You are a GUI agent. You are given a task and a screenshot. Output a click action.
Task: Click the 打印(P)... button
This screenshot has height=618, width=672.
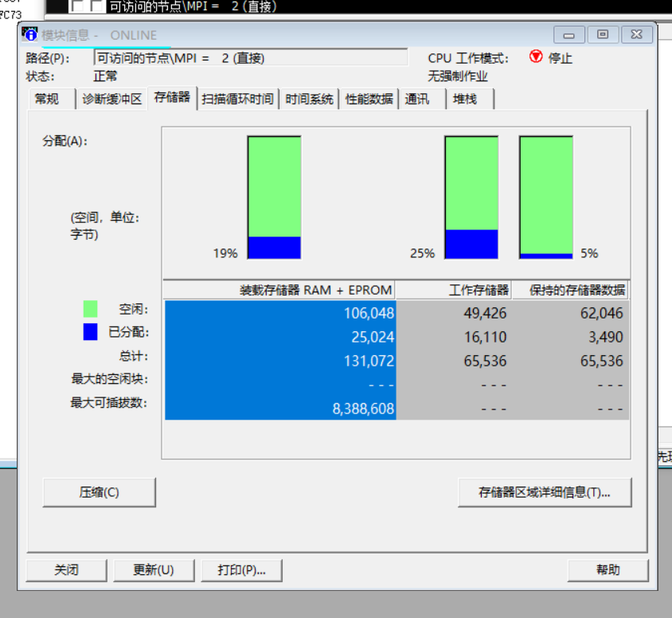(241, 570)
